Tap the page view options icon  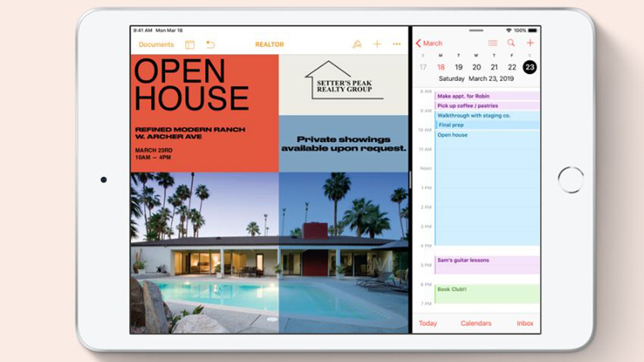190,45
